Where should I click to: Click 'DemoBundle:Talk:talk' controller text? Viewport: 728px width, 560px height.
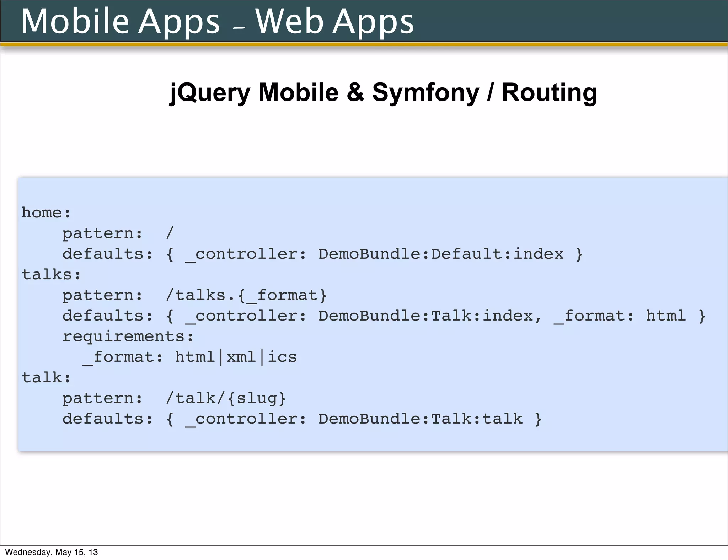point(420,419)
